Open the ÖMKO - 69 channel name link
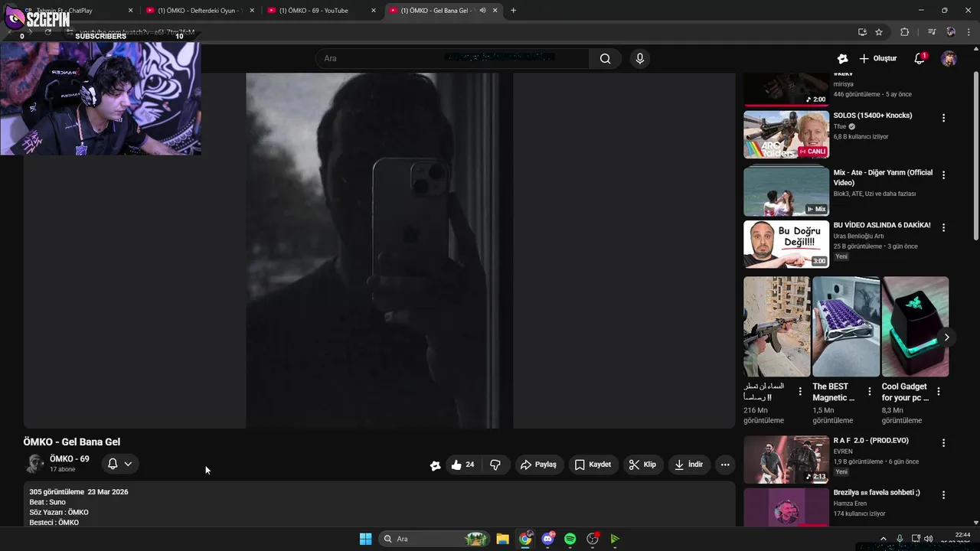This screenshot has height=551, width=980. pos(70,459)
